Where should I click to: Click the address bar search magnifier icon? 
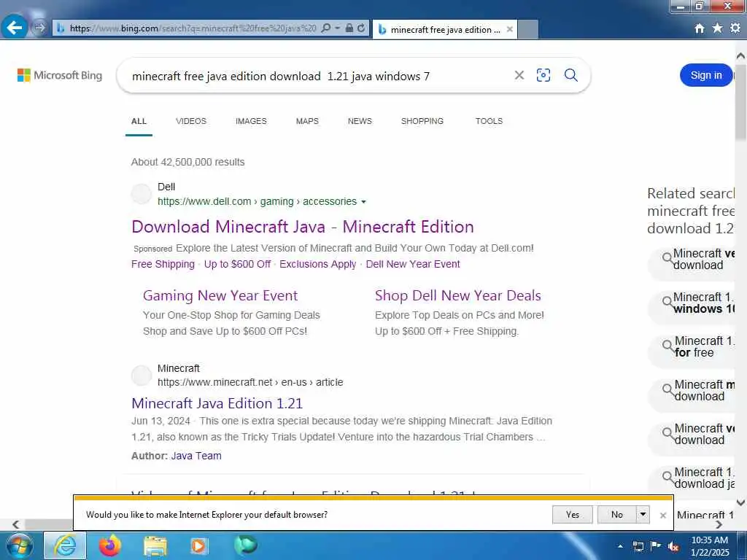point(326,28)
